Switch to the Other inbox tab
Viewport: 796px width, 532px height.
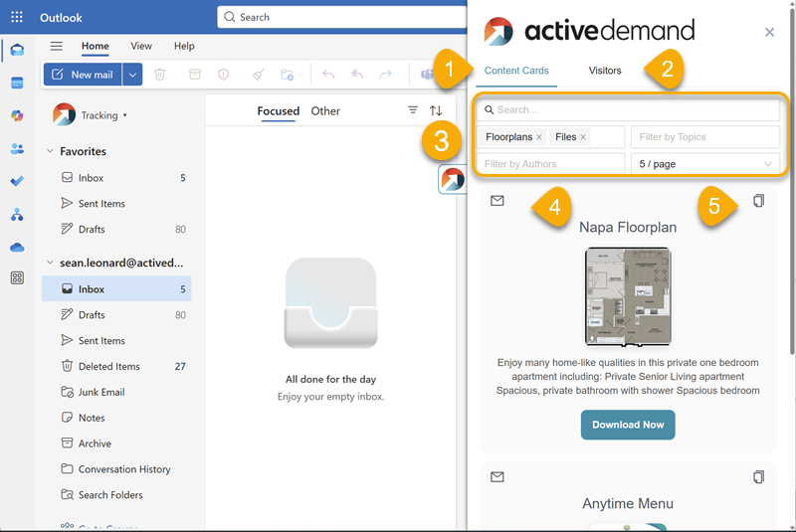[325, 111]
